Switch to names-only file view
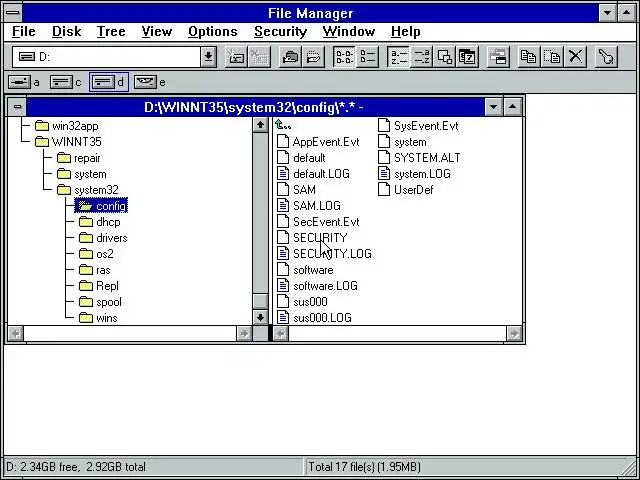Screen dimensions: 640x480 click(344, 57)
